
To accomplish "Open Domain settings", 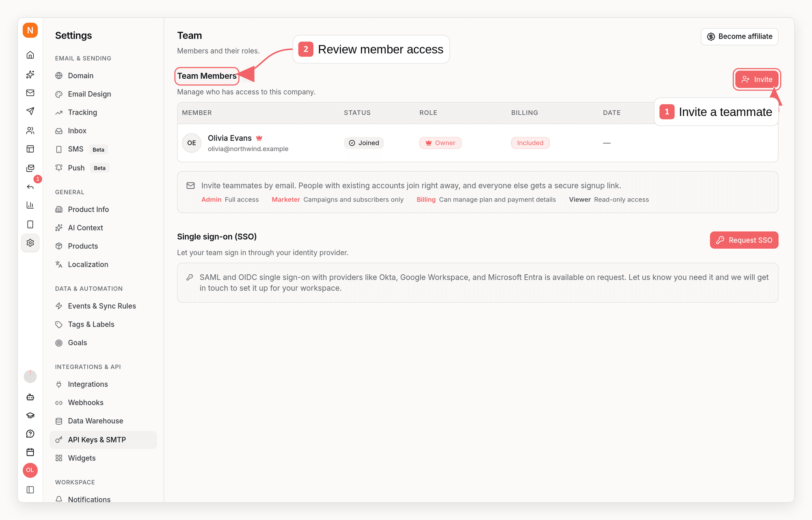I will click(103, 75).
